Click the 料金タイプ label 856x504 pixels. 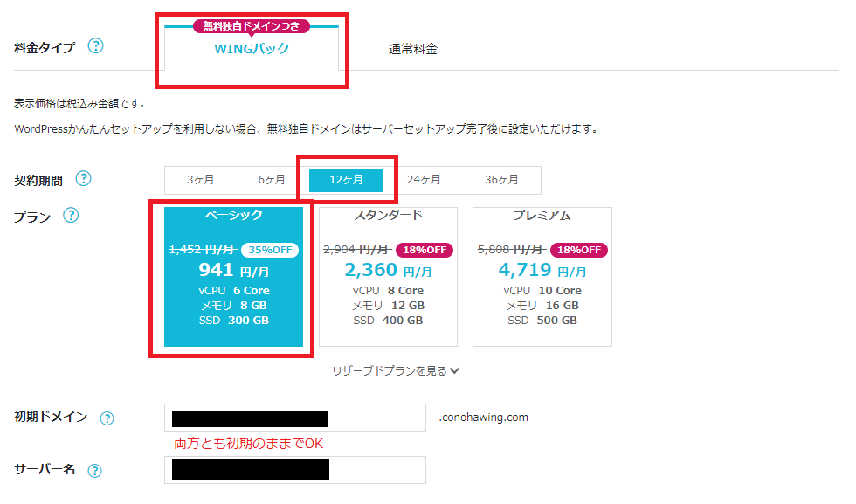click(45, 47)
